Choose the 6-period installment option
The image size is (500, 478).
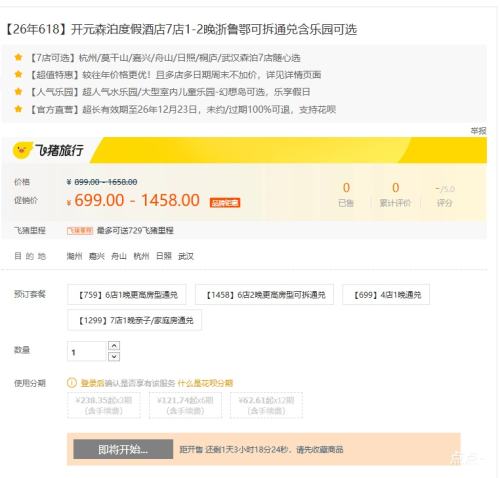coord(185,405)
